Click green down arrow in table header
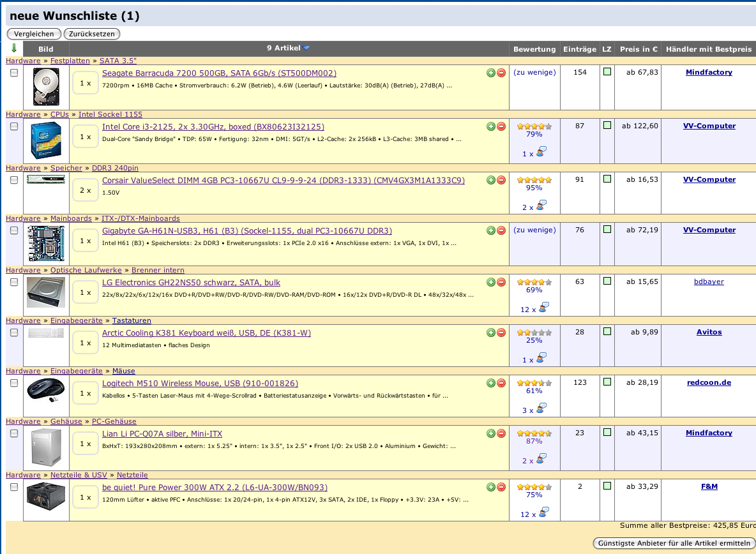The height and width of the screenshot is (554, 756). (14, 48)
